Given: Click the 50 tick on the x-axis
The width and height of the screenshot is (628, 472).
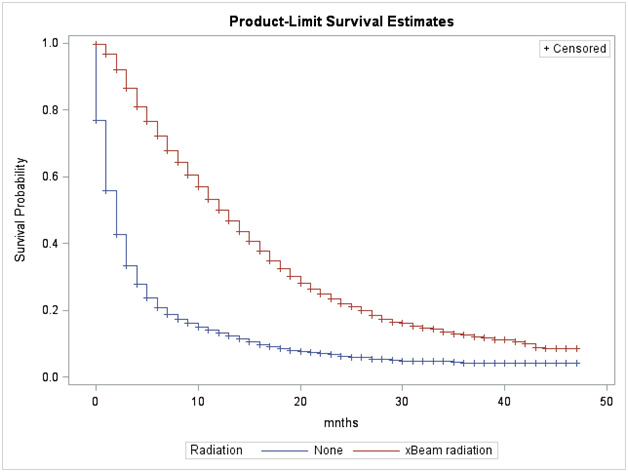Looking at the screenshot, I should [606, 401].
